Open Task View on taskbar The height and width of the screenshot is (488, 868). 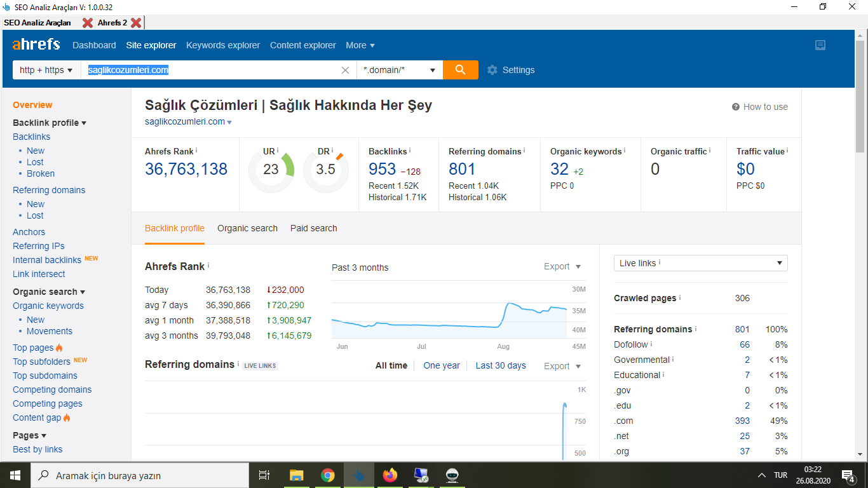[x=264, y=475]
